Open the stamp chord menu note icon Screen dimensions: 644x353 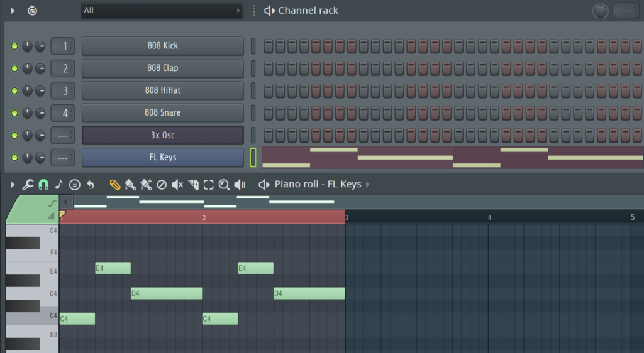point(59,185)
